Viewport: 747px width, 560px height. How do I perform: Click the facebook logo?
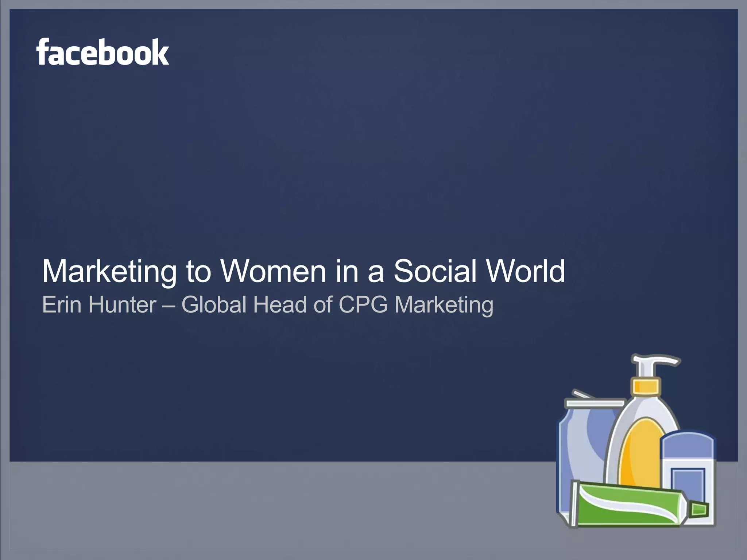pos(102,52)
